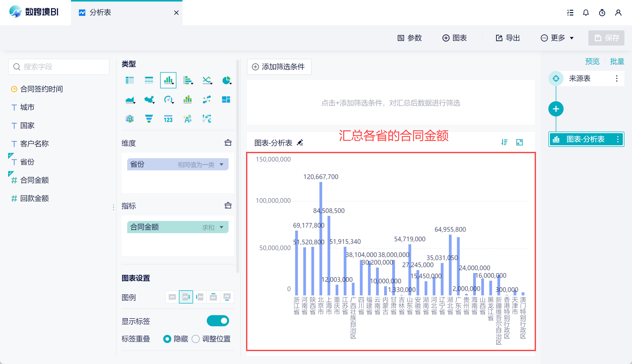632x364 pixels.
Task: Expand chart to fullscreen view
Action: pyautogui.click(x=519, y=142)
